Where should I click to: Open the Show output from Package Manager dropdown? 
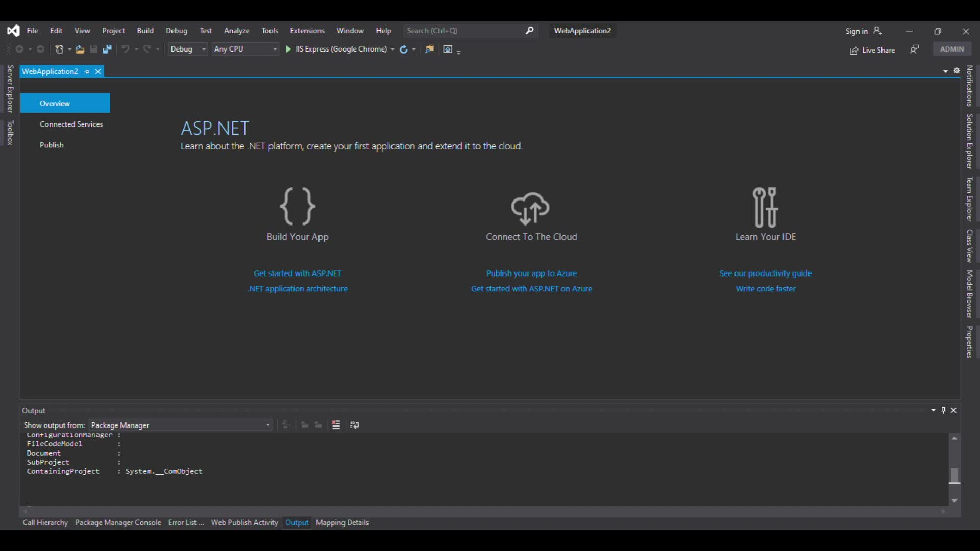[x=180, y=425]
